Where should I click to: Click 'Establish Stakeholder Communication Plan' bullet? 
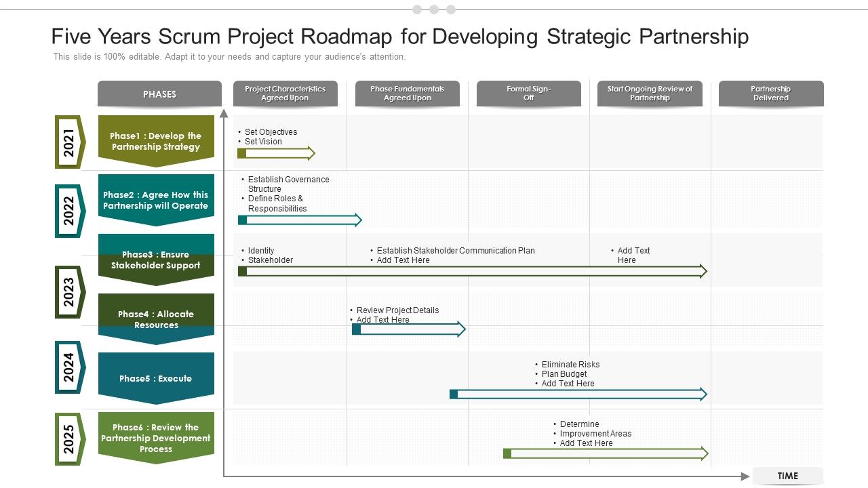click(x=456, y=251)
